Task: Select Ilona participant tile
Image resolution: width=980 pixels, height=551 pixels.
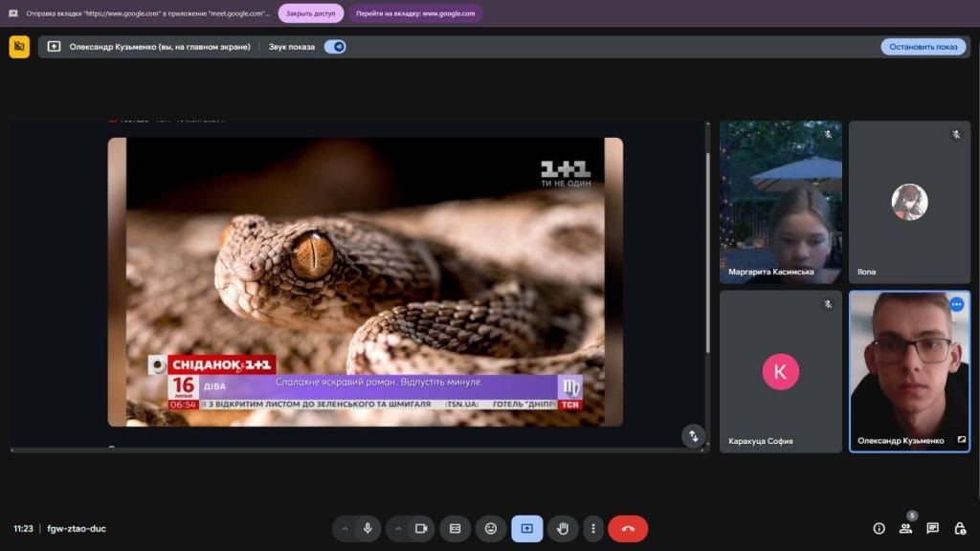Action: click(x=909, y=203)
